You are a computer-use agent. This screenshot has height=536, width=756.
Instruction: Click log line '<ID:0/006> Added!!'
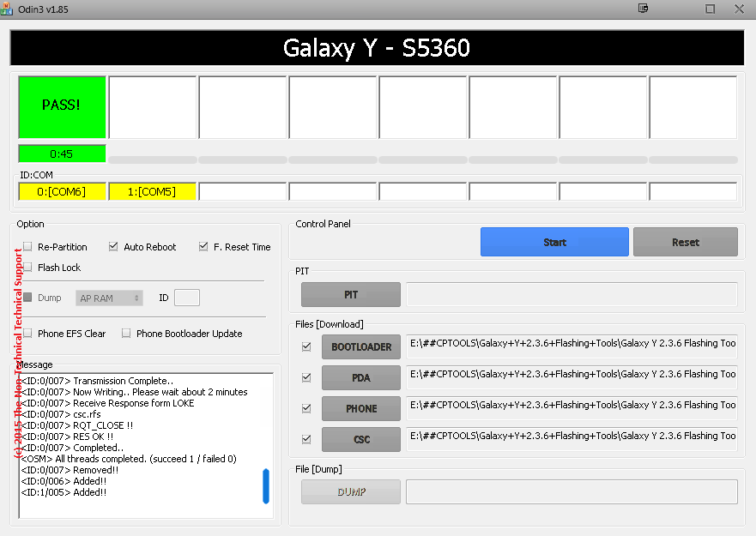coord(64,481)
